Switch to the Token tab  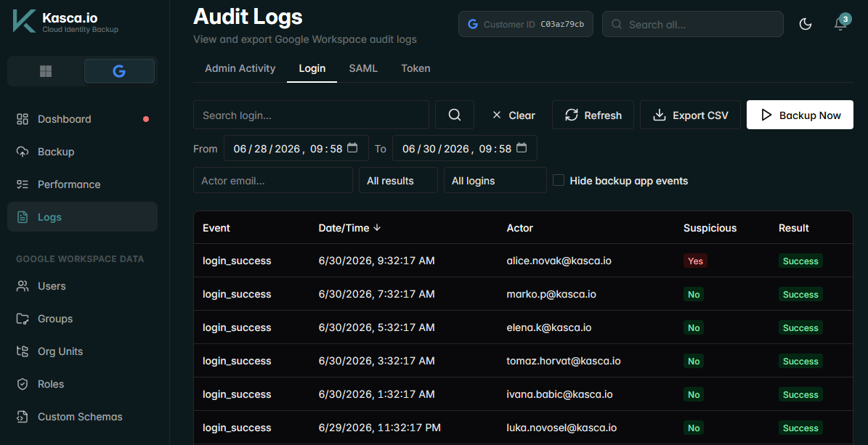415,69
